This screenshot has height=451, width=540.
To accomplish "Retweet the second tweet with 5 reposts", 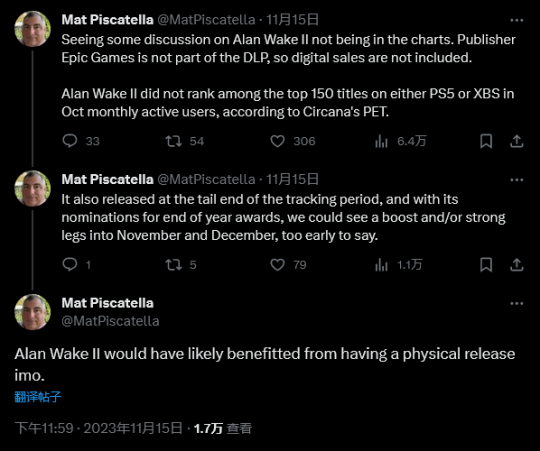I will point(174,265).
